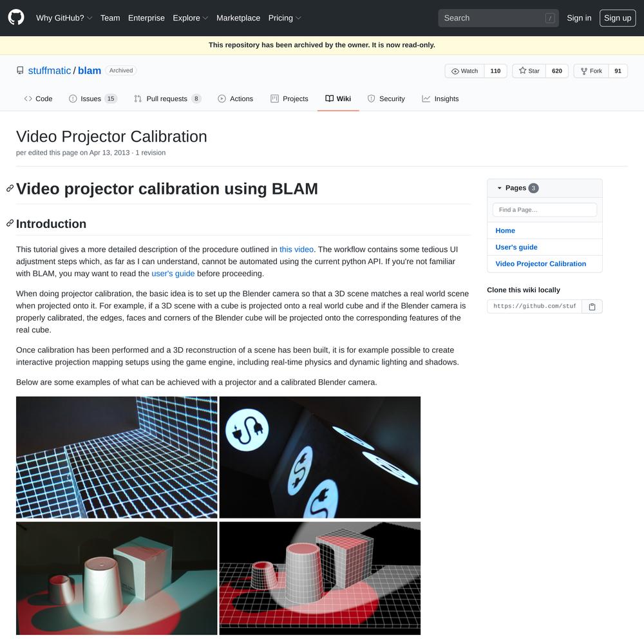The image size is (644, 644).
Task: Click the 'Clone this wiki locally' label
Action: (523, 290)
